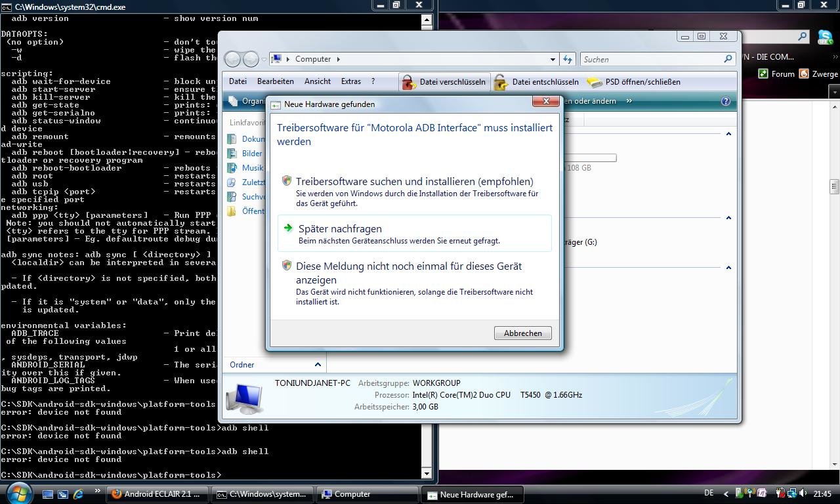Open the Ansicht menu
Screen dimensions: 840x504
[317, 81]
